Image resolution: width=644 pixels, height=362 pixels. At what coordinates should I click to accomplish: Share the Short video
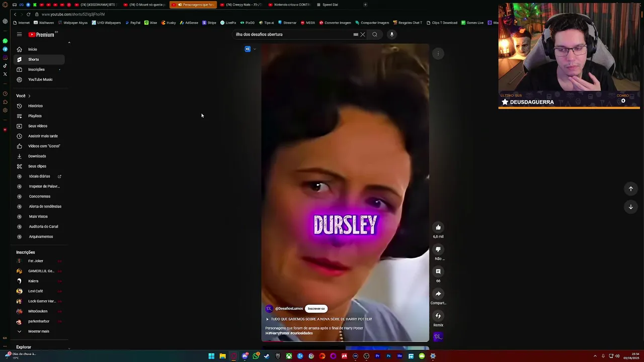point(438,294)
